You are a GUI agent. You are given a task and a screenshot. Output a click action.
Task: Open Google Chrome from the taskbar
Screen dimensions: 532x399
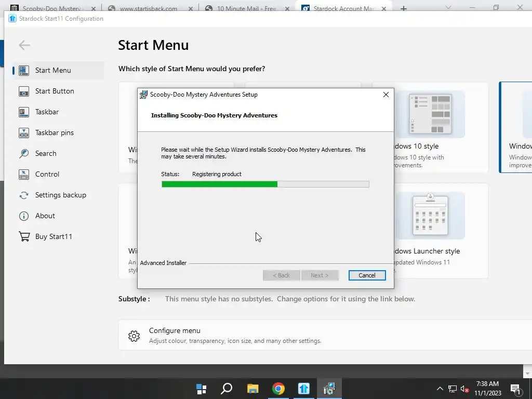(278, 389)
